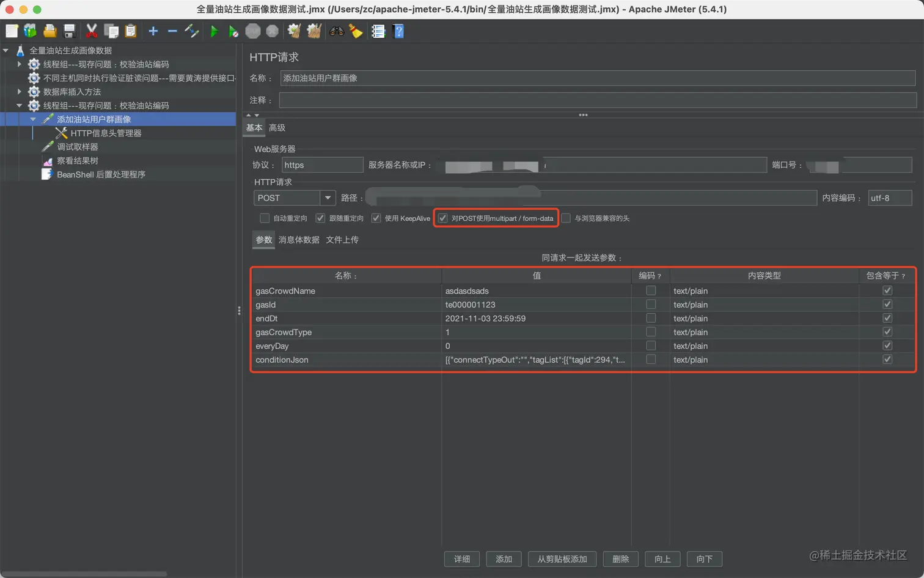
Task: Click the gear icon of 数据库插入方法
Action: click(x=34, y=92)
